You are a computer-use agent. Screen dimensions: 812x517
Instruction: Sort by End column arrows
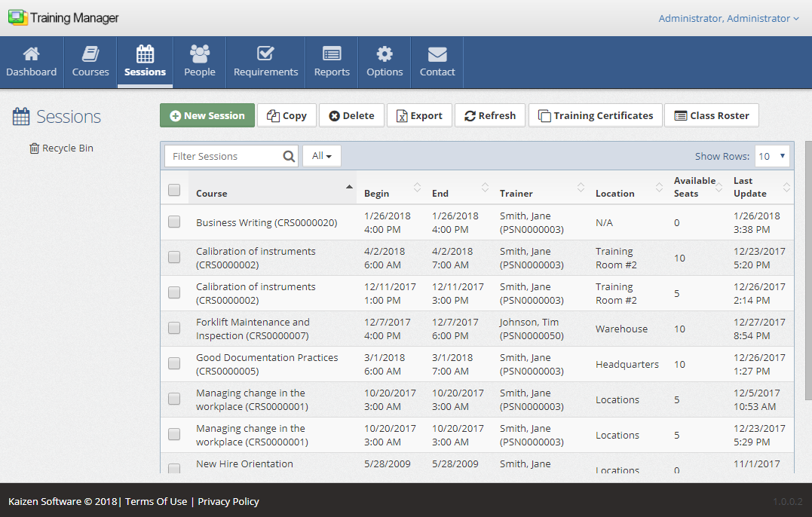click(x=485, y=188)
